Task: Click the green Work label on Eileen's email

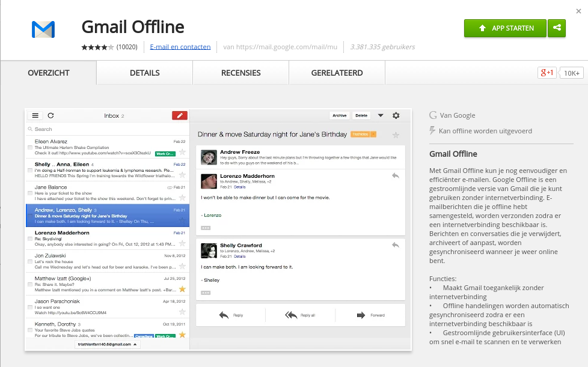Action: coord(165,154)
